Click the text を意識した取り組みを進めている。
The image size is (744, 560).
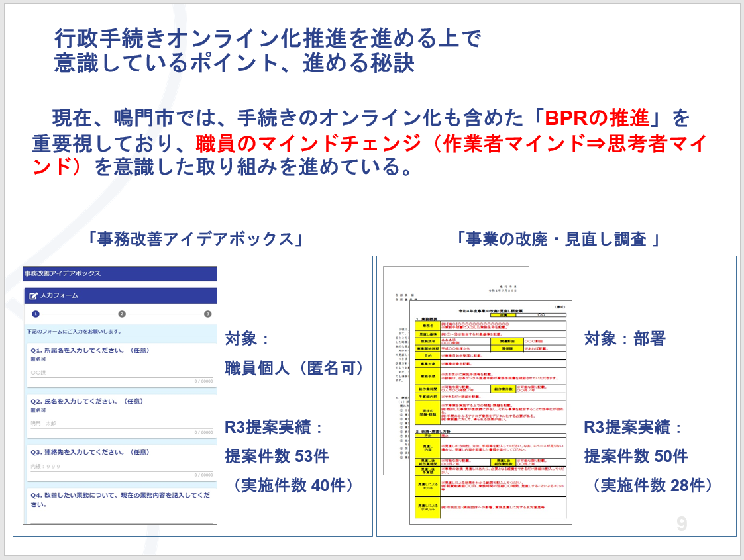coord(254,167)
